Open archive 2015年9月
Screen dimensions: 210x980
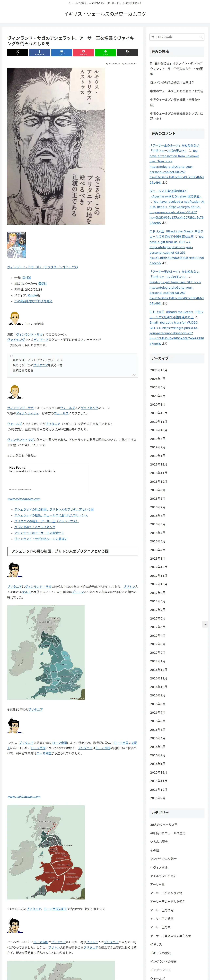tap(158, 798)
